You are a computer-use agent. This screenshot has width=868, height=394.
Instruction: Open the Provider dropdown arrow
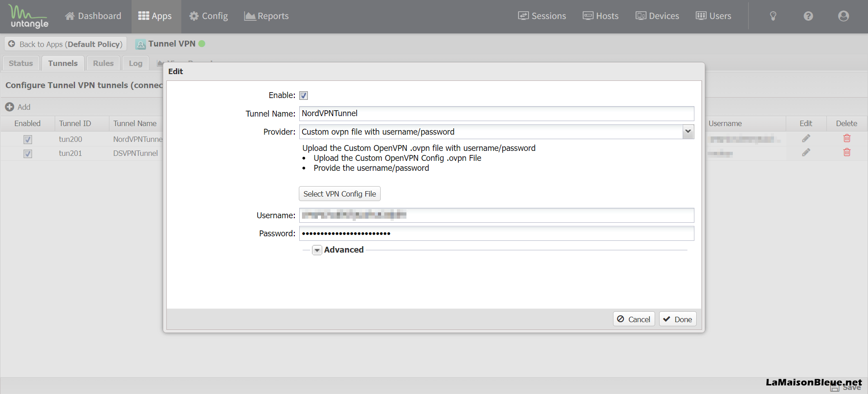click(x=688, y=132)
